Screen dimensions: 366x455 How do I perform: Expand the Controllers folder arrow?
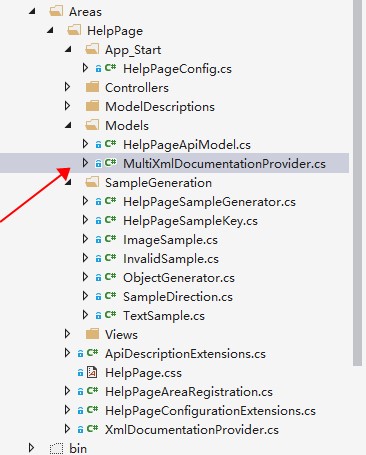tap(67, 87)
